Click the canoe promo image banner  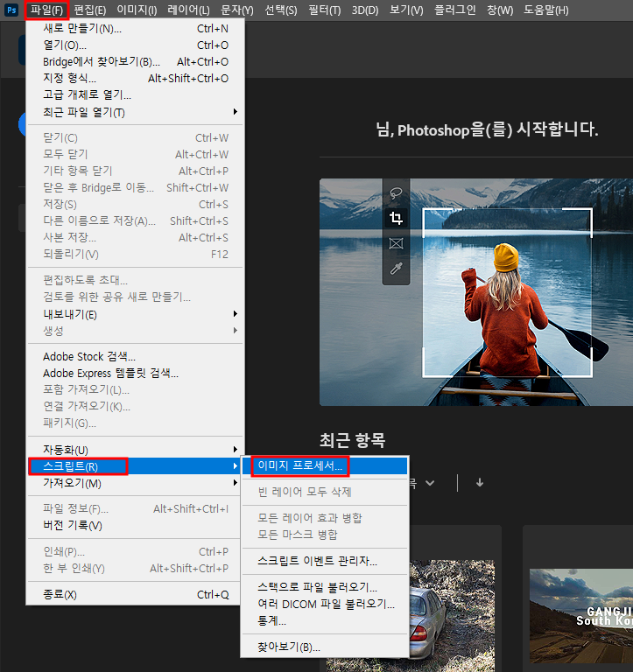click(476, 292)
